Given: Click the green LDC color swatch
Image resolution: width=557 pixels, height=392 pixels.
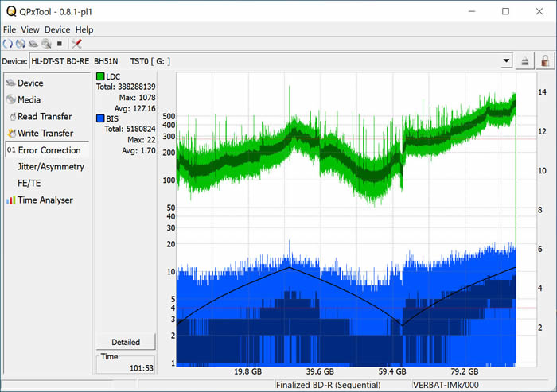Looking at the screenshot, I should [x=100, y=76].
